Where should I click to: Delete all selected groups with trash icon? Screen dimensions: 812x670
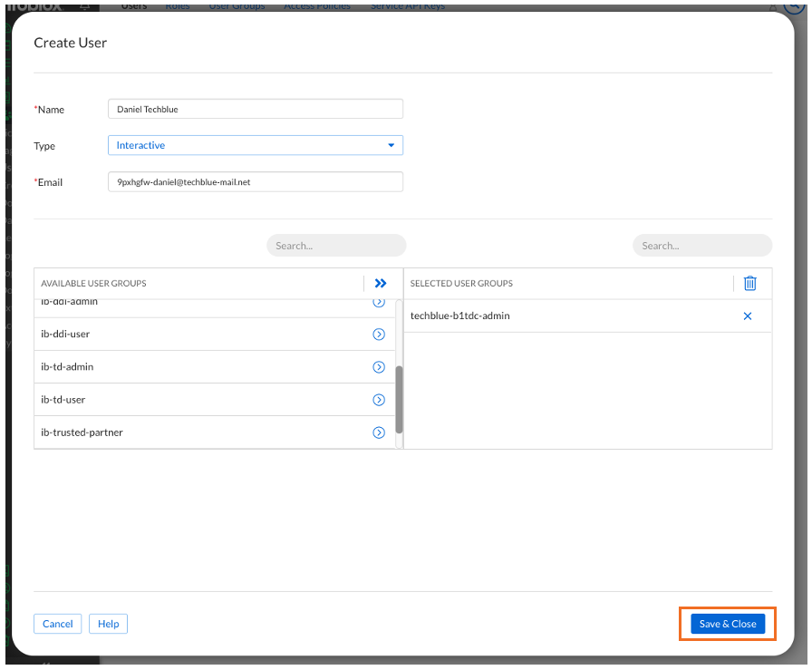pyautogui.click(x=749, y=284)
